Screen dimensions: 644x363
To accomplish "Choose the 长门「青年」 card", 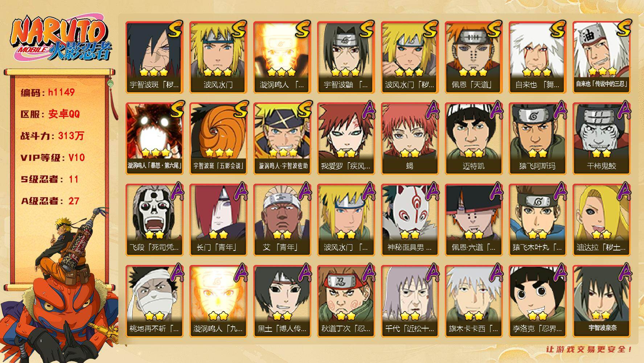I will [218, 220].
